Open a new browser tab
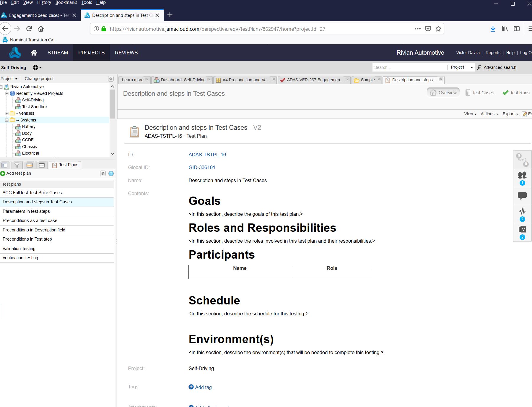The height and width of the screenshot is (407, 532). pyautogui.click(x=170, y=15)
